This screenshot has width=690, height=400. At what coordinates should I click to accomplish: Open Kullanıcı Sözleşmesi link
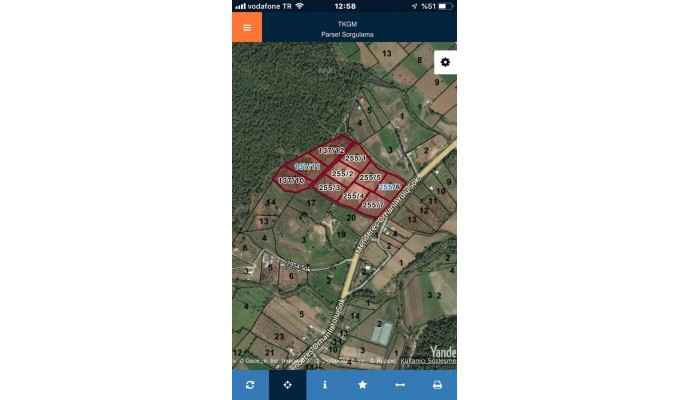[x=428, y=361]
